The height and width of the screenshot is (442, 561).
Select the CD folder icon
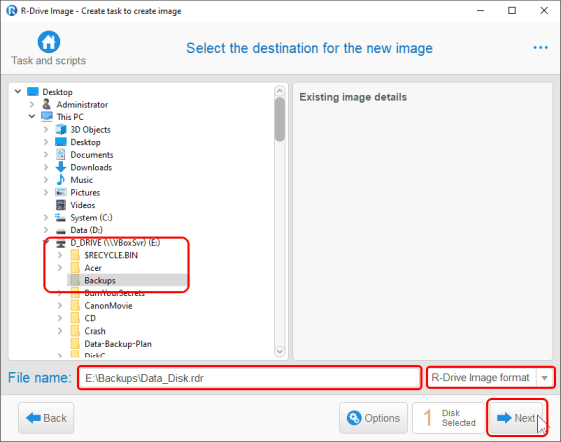pyautogui.click(x=75, y=318)
